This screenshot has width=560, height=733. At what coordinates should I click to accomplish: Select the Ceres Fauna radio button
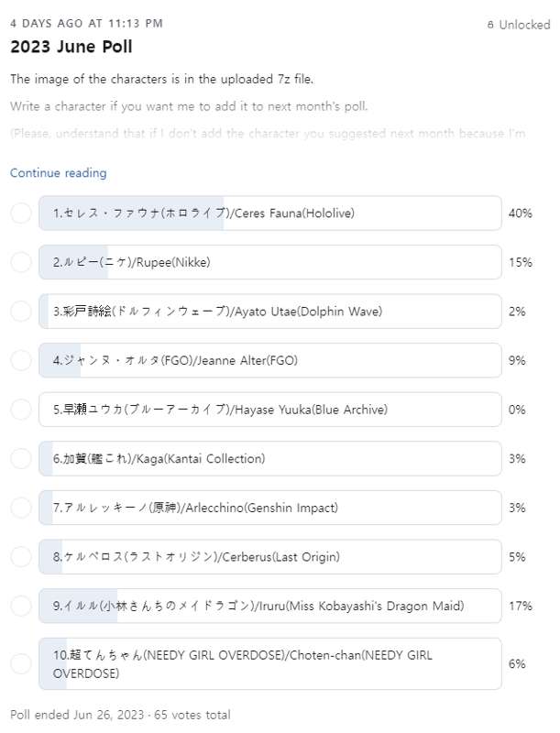21,213
